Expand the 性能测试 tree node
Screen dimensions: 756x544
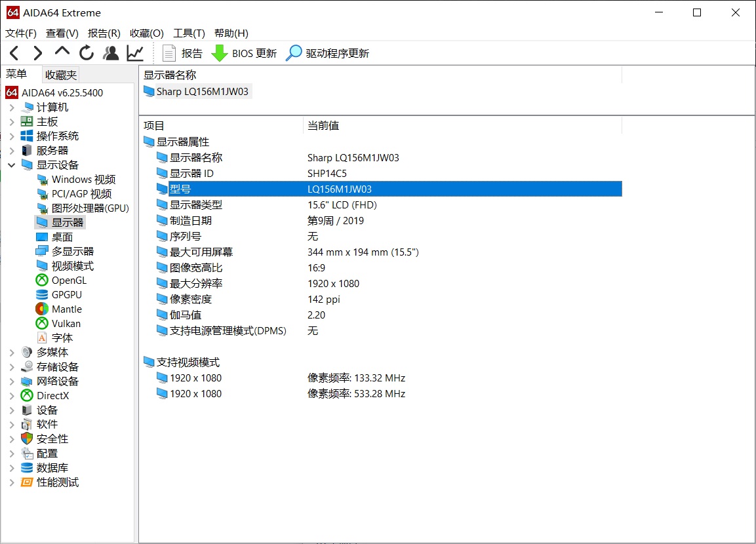[x=12, y=482]
